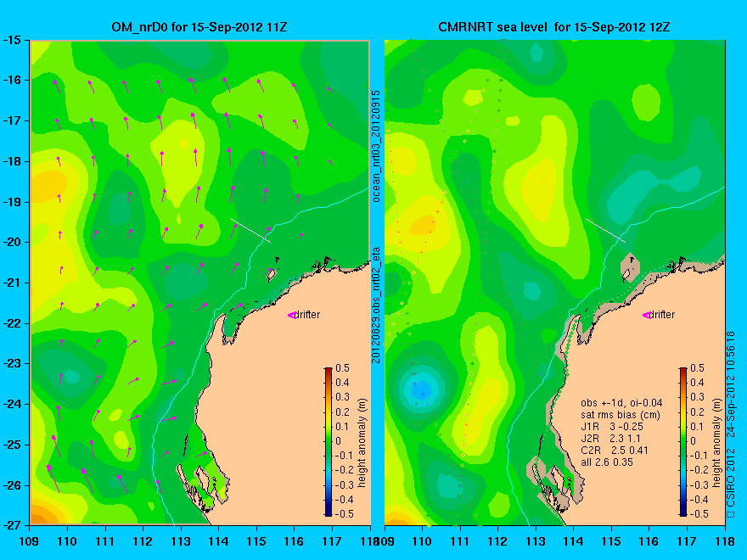This screenshot has height=560, width=747.
Task: Click the latitude label -16
Action: click(12, 81)
